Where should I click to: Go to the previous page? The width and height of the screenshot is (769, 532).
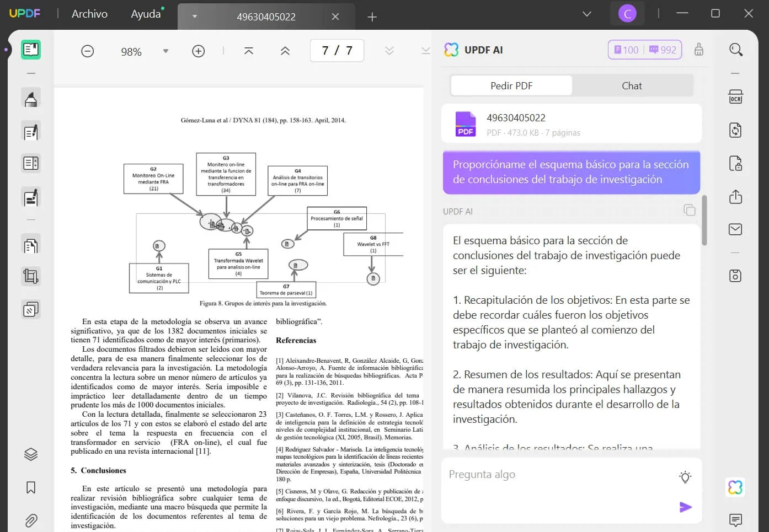click(x=285, y=51)
